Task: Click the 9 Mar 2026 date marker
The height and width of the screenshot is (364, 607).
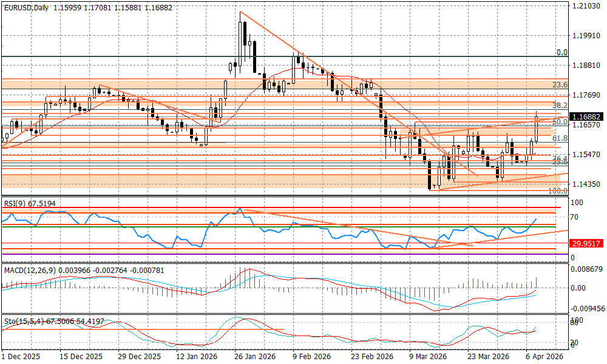Action: coord(428,357)
